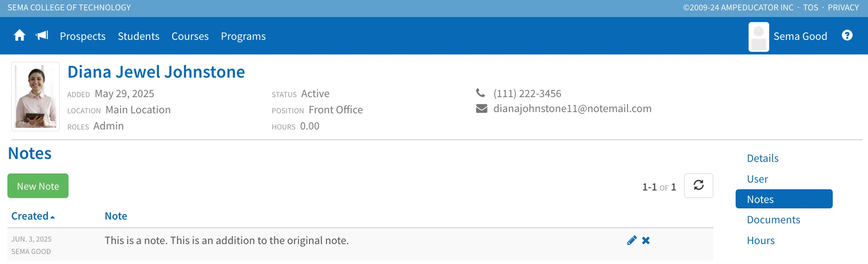Create a new note
Image resolution: width=868 pixels, height=264 pixels.
click(x=38, y=186)
